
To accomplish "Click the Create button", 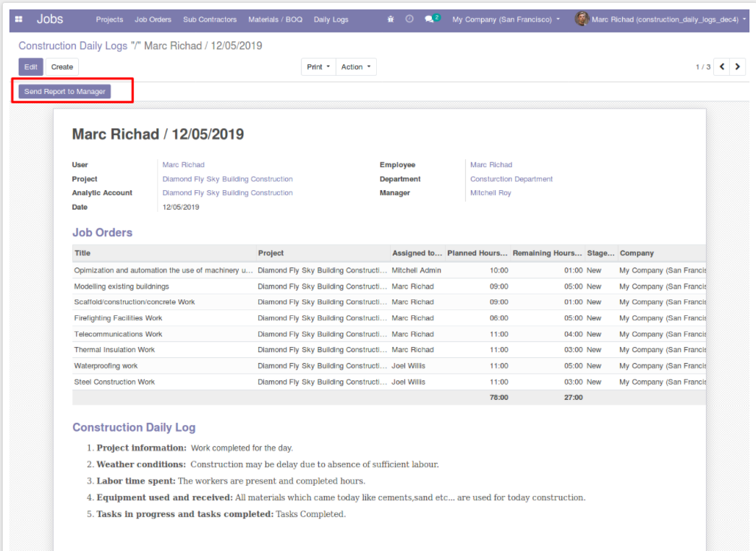I will [62, 67].
